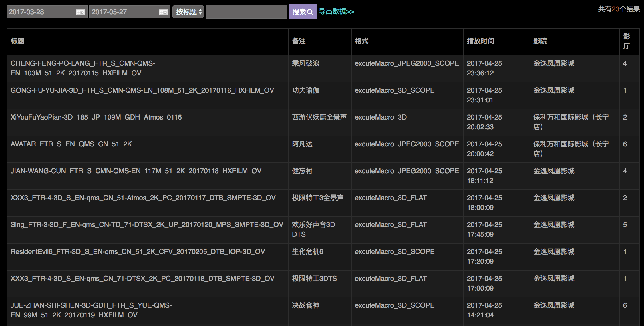
Task: Click the play time 2017-04-25 20:02:33
Action: tap(484, 122)
